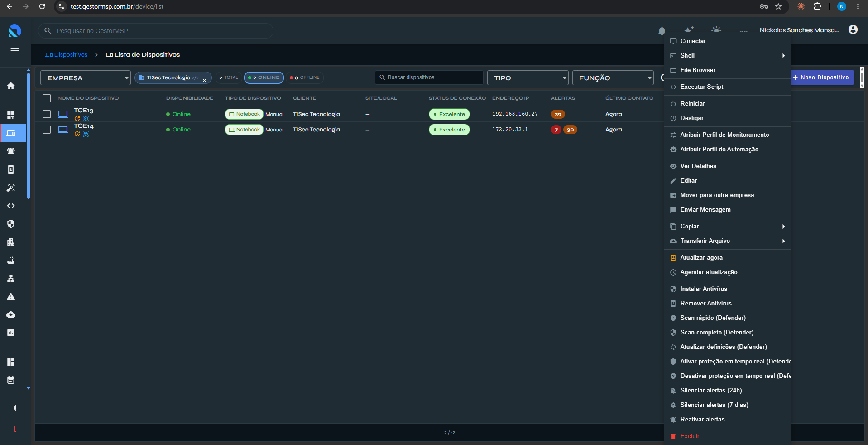Choose Enviar Mensagem in the context menu
868x445 pixels.
(728, 210)
